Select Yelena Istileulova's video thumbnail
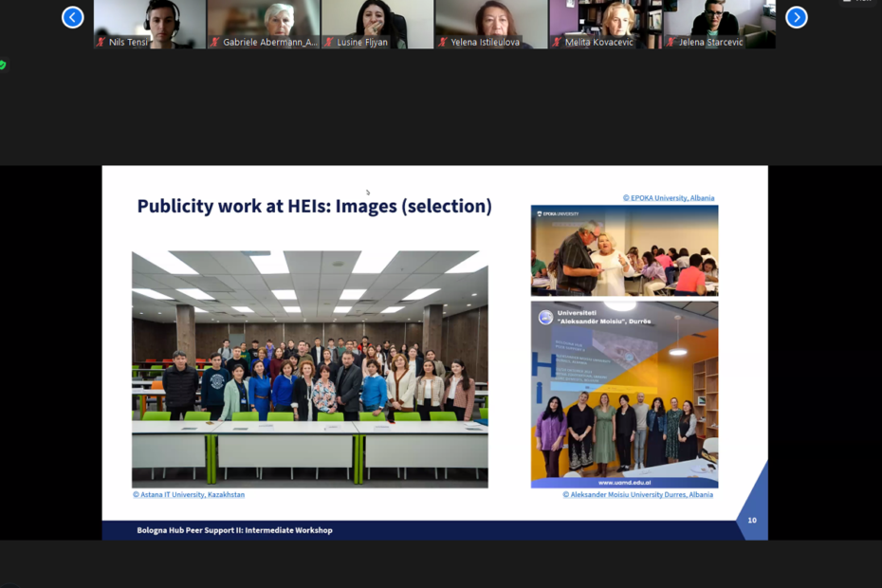This screenshot has width=882, height=588. click(x=491, y=25)
